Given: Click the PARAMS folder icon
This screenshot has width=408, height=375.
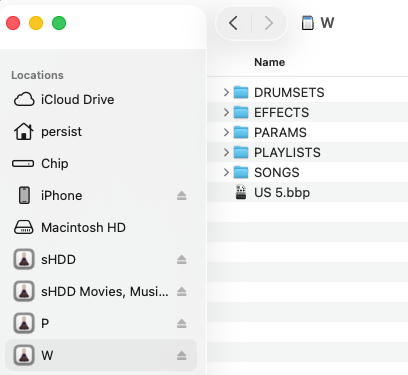Looking at the screenshot, I should pos(241,132).
